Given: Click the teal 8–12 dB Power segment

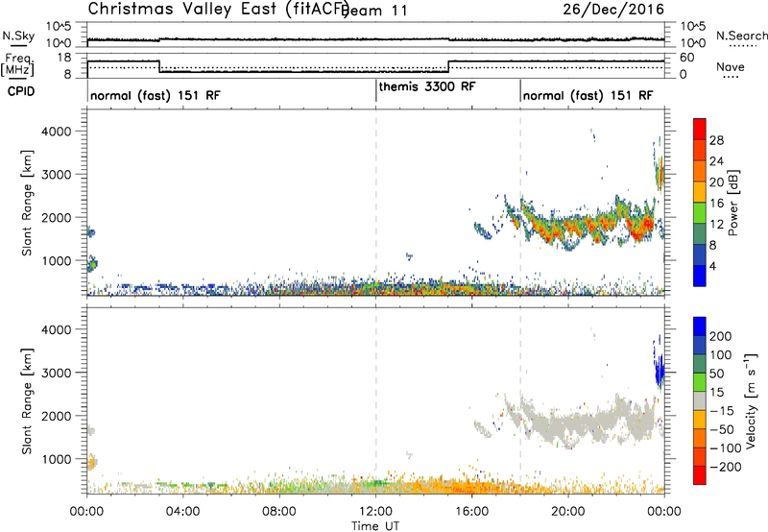Looking at the screenshot, I should [x=700, y=234].
